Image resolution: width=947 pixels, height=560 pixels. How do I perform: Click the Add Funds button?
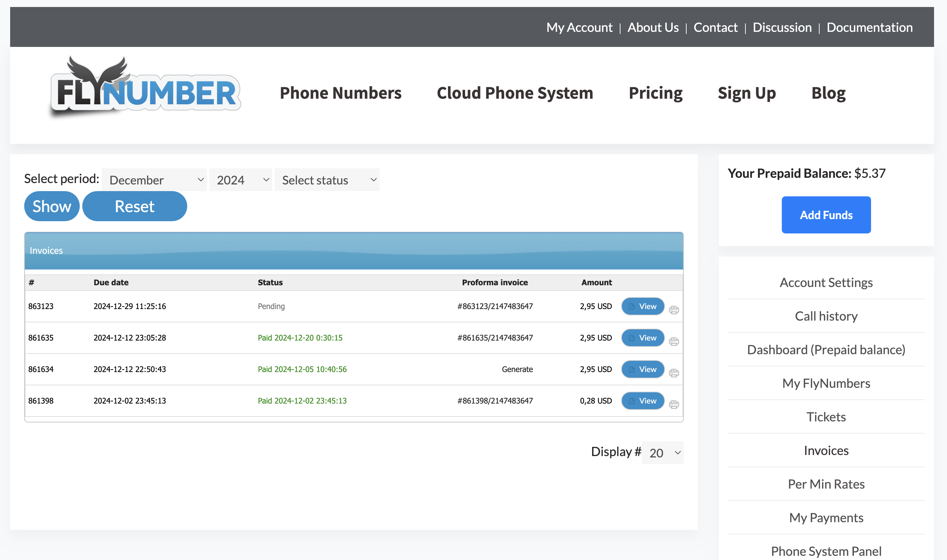[826, 215]
